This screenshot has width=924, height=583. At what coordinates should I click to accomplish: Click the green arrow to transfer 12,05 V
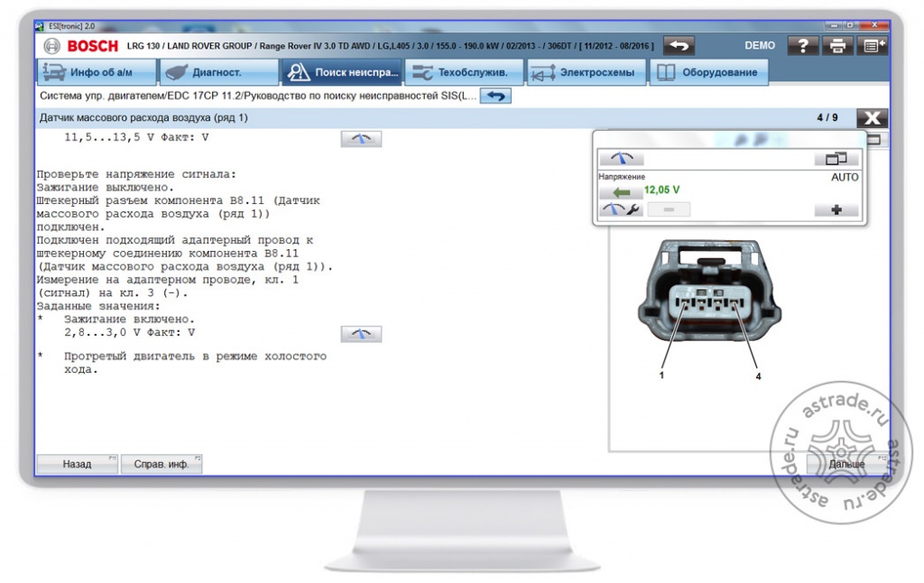[621, 192]
